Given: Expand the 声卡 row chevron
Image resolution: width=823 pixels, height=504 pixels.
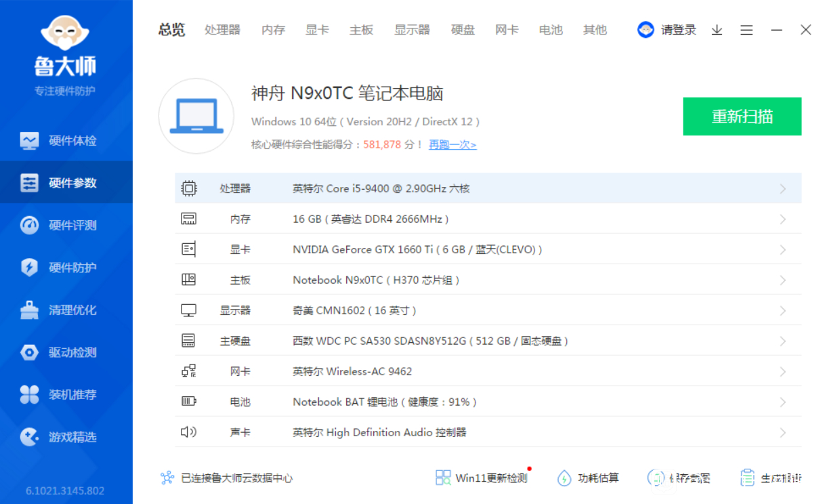Looking at the screenshot, I should 783,433.
